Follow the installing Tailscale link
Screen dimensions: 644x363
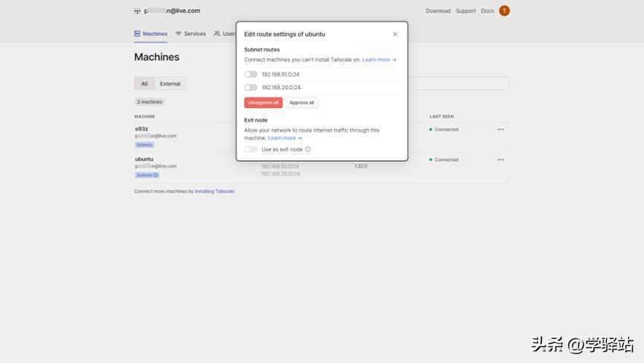tap(214, 192)
